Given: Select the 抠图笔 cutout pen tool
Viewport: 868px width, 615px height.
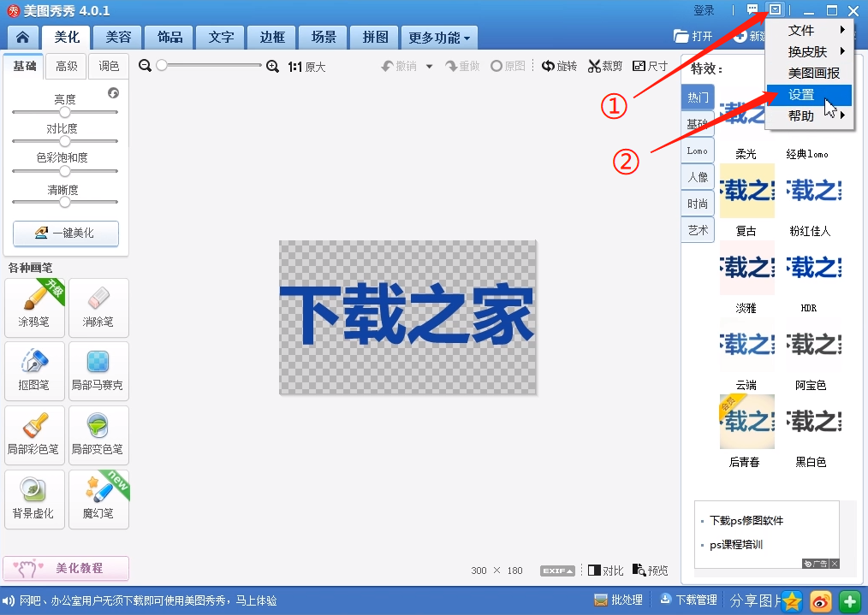Looking at the screenshot, I should [x=34, y=370].
